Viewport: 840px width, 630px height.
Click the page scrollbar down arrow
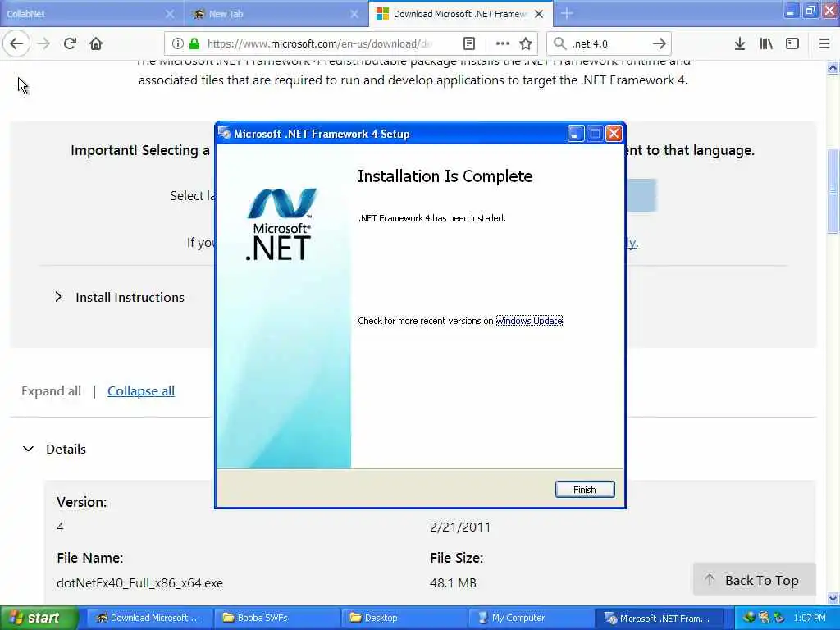pyautogui.click(x=833, y=598)
